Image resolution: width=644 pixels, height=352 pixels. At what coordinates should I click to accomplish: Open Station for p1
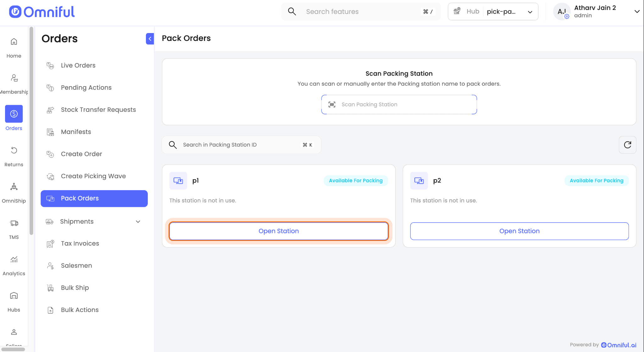coord(278,231)
